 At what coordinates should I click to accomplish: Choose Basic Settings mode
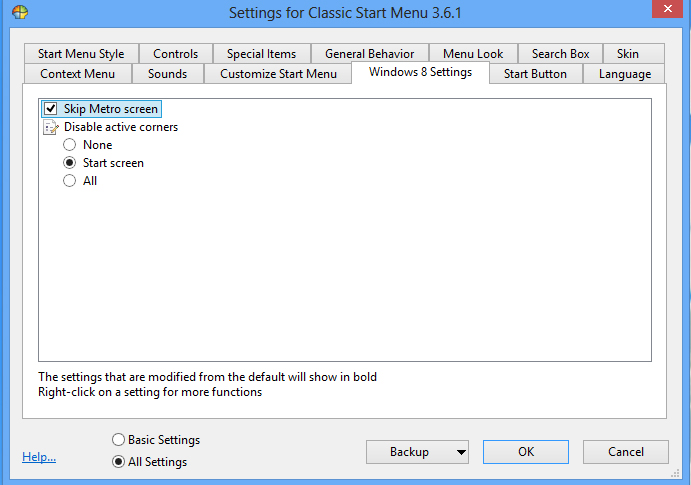118,440
